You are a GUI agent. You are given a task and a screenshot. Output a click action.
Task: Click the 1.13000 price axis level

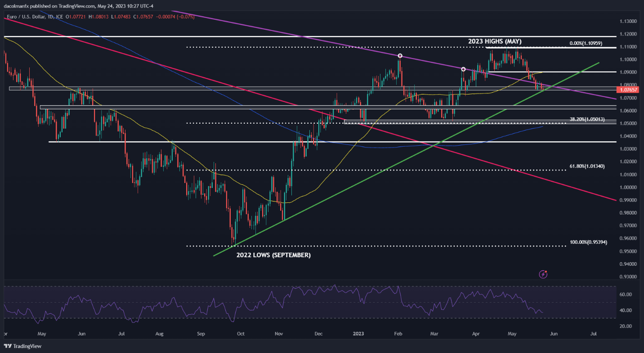click(628, 21)
